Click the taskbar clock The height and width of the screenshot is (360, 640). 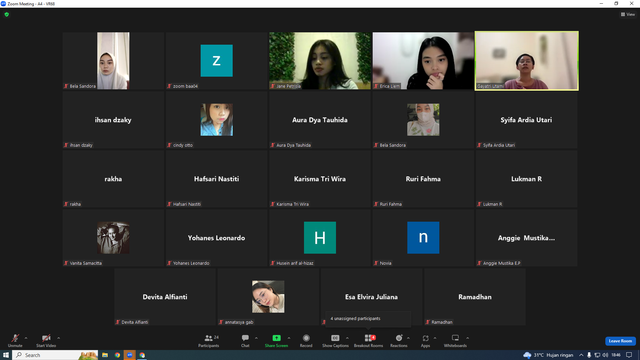[616, 355]
